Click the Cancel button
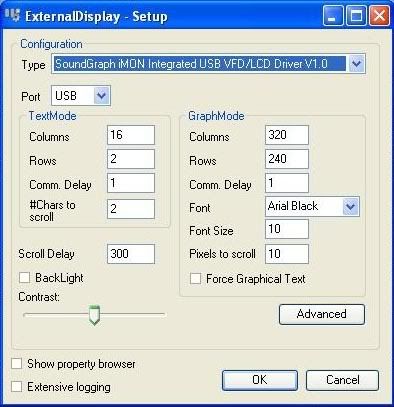Screen dimensions: 394x407 click(342, 380)
